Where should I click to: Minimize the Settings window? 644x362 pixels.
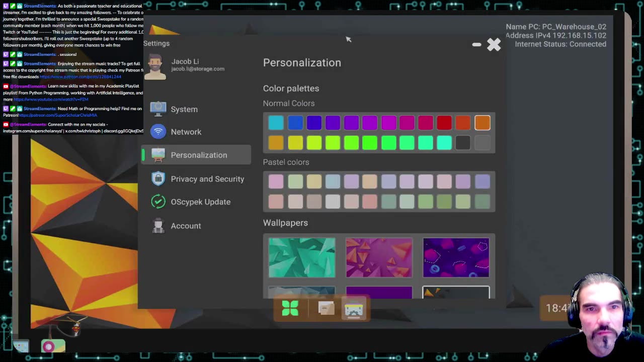(476, 45)
